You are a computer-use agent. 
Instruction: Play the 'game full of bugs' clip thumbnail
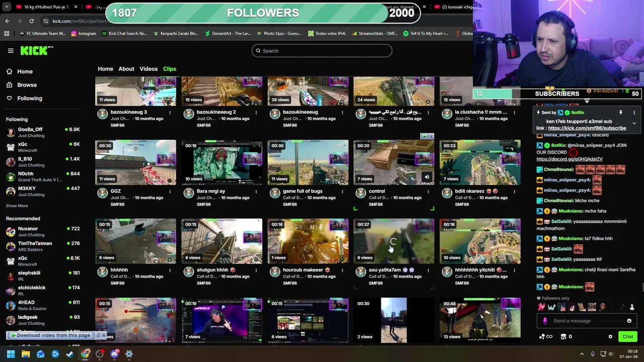click(x=308, y=162)
